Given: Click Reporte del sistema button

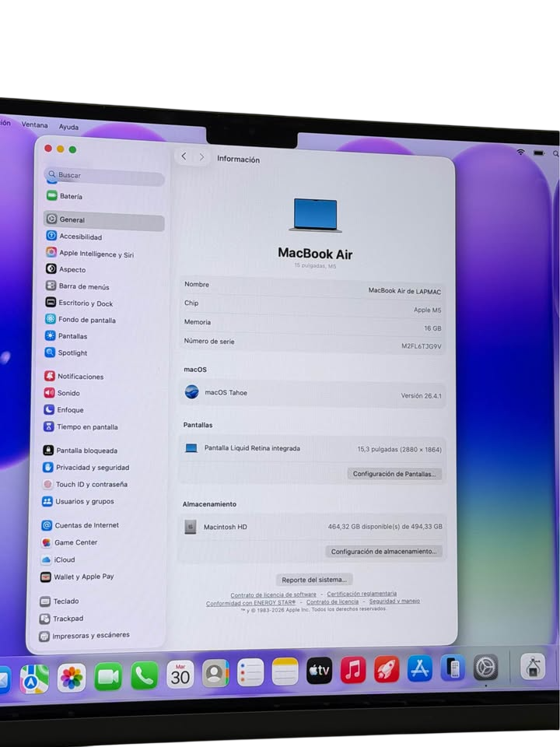Looking at the screenshot, I should pos(313,580).
